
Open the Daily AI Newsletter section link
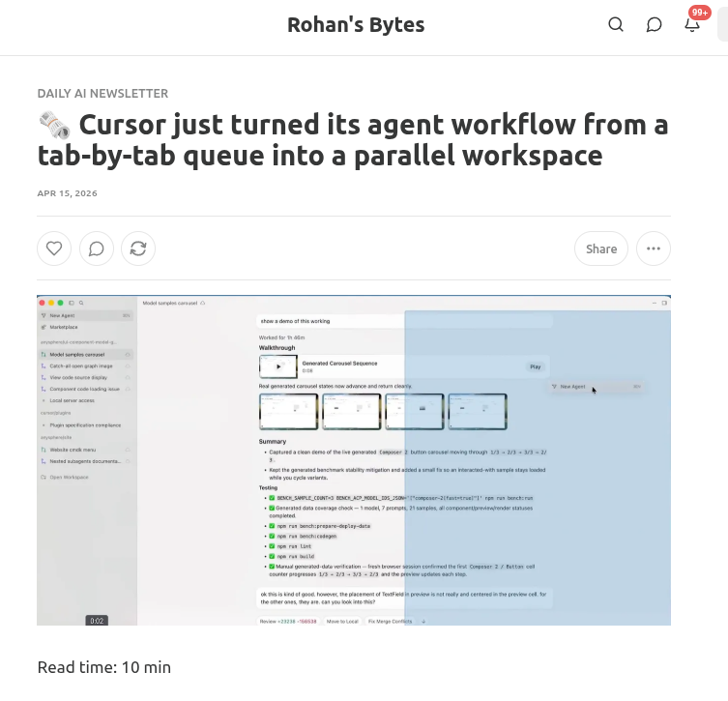(x=102, y=94)
